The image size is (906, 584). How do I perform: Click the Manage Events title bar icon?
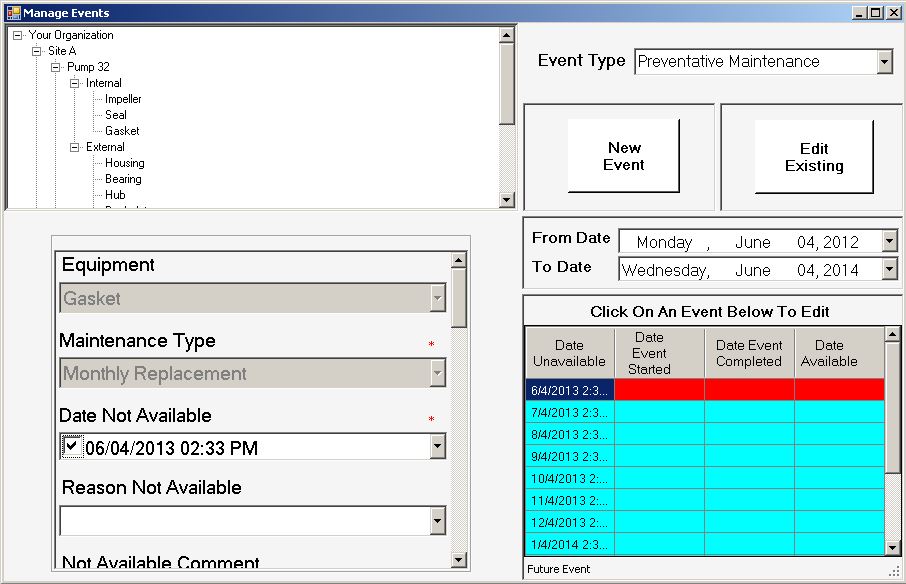[13, 12]
